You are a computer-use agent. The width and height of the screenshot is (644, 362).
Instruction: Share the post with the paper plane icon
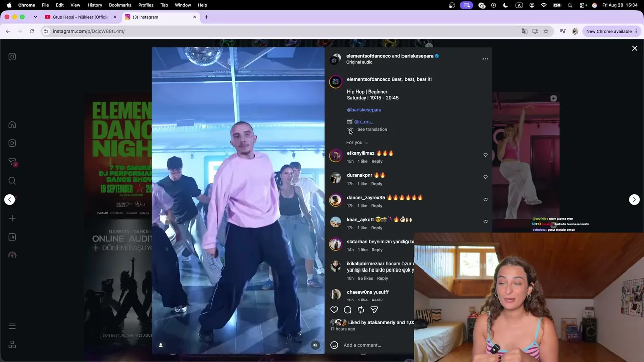374,310
